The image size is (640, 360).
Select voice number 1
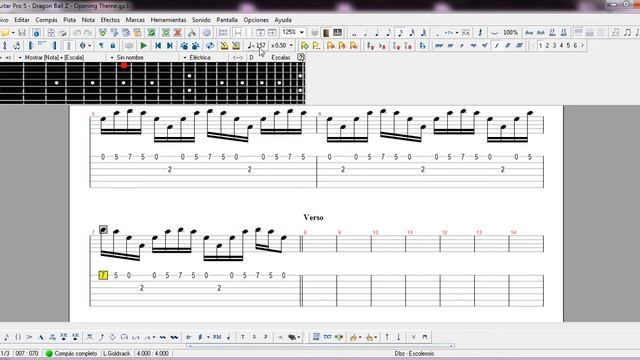click(540, 46)
